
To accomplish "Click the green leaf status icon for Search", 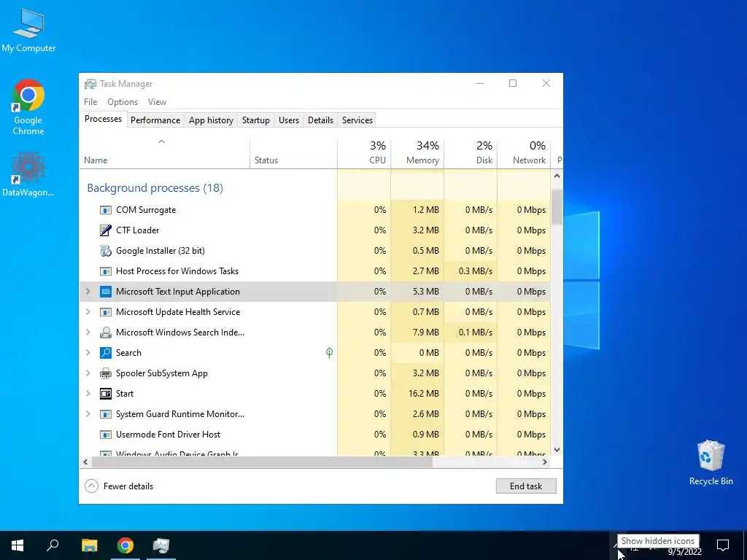I will click(x=329, y=352).
